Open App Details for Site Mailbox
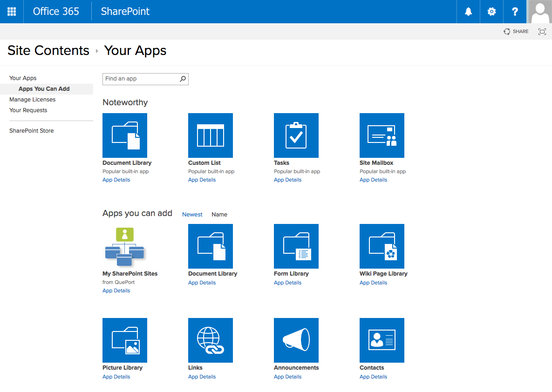The width and height of the screenshot is (552, 392). [373, 180]
